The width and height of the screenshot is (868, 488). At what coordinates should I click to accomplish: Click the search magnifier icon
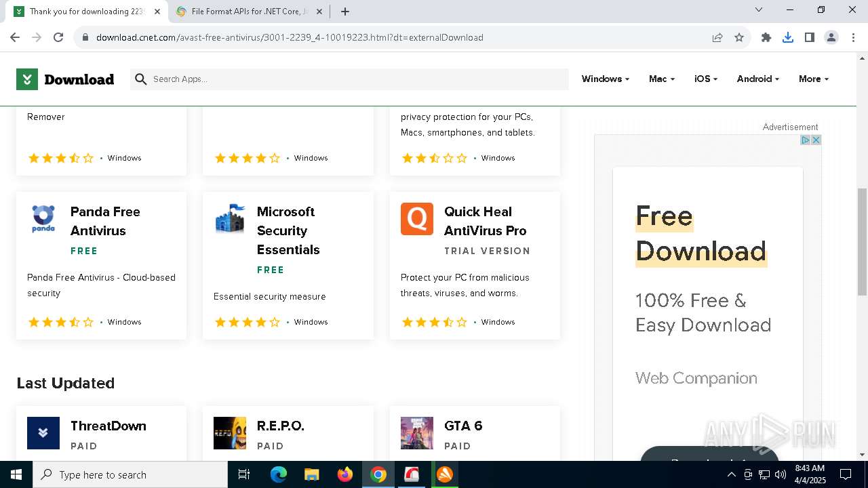(x=141, y=79)
